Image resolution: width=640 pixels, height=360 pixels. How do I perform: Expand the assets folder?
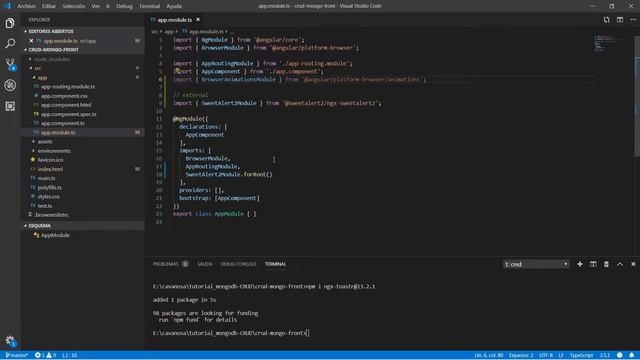point(45,142)
